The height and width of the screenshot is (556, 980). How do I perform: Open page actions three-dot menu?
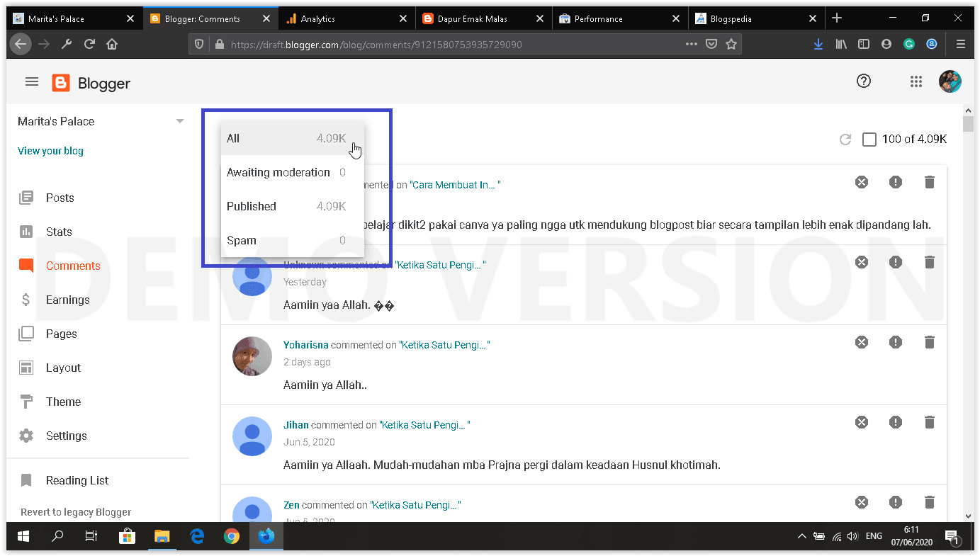(x=692, y=44)
